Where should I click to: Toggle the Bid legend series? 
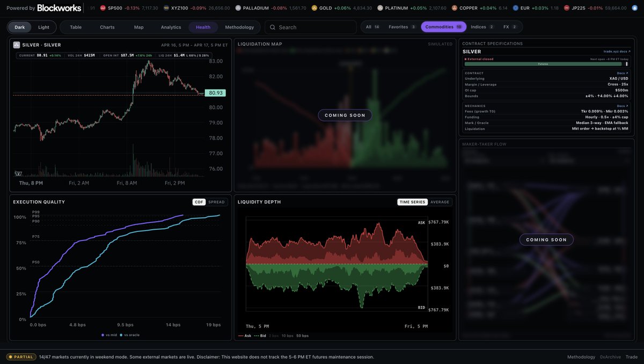259,336
